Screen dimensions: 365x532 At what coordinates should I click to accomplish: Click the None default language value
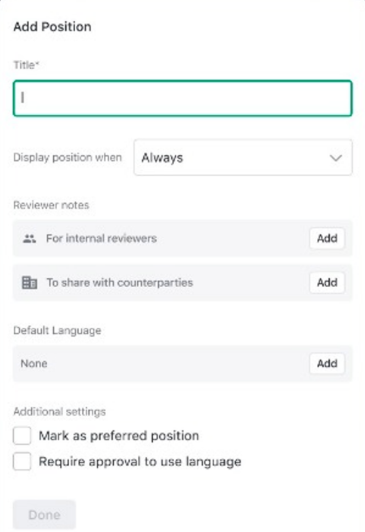pos(34,364)
